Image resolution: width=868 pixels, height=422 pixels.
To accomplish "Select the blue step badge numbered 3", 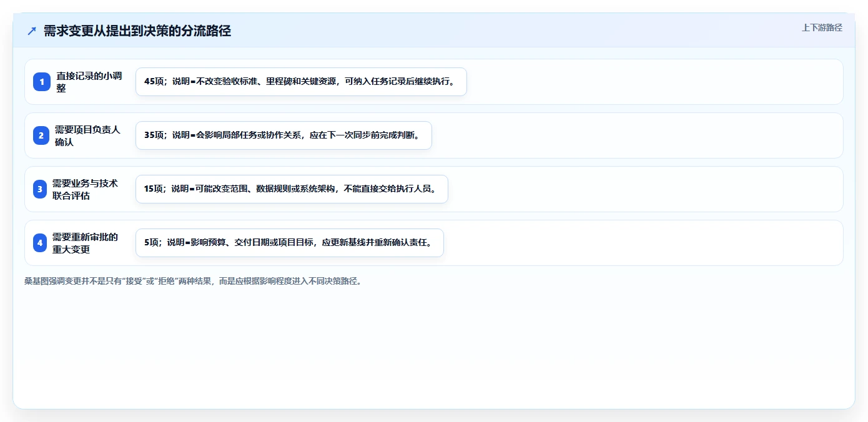I will pos(40,189).
